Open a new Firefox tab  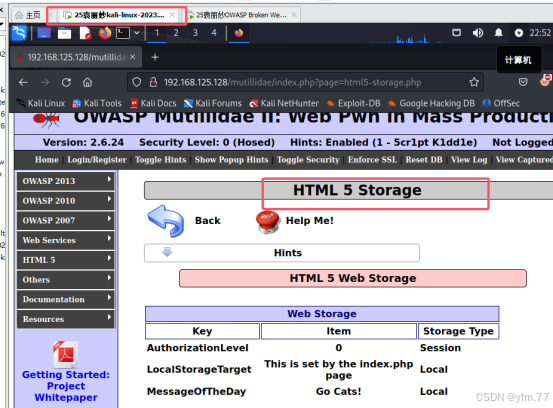(x=155, y=57)
